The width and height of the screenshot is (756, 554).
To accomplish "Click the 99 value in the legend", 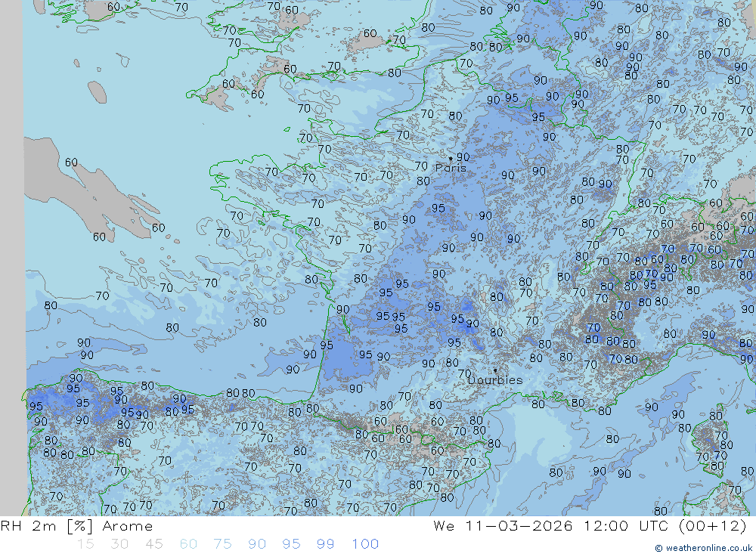I will 325,544.
